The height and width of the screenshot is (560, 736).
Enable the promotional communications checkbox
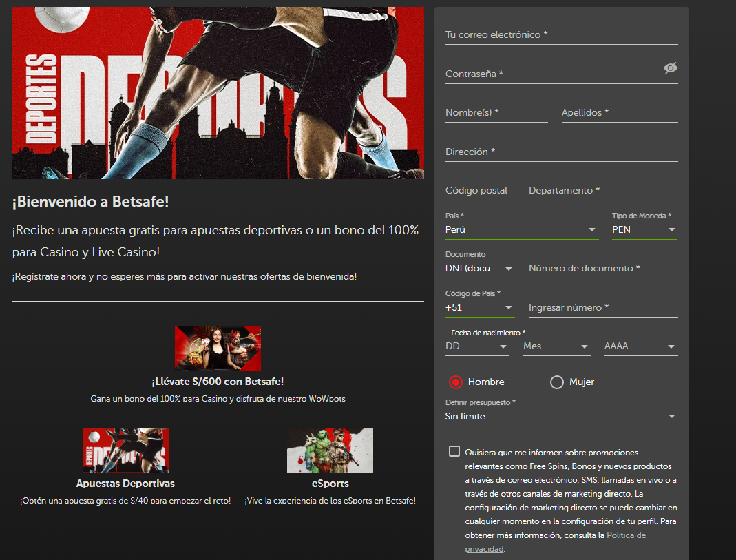coord(454,451)
